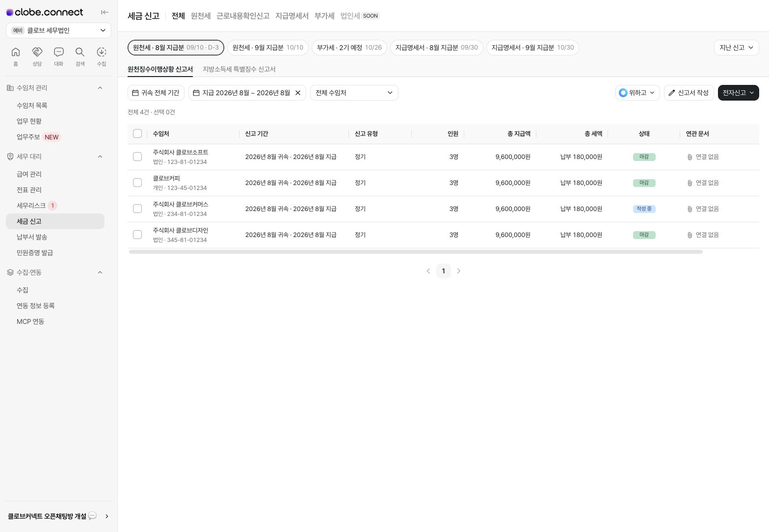Tick the select-all checkbox in table header

pyautogui.click(x=137, y=133)
